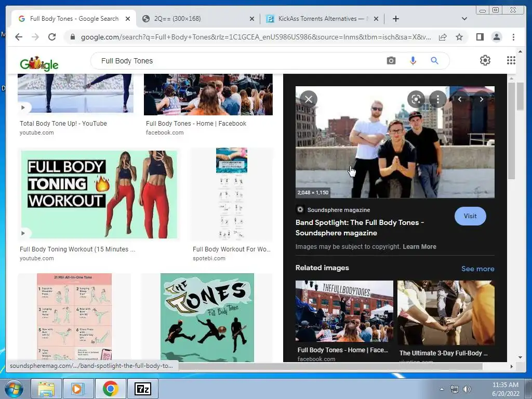Open Total Body Tone Up YouTube result

(x=75, y=94)
